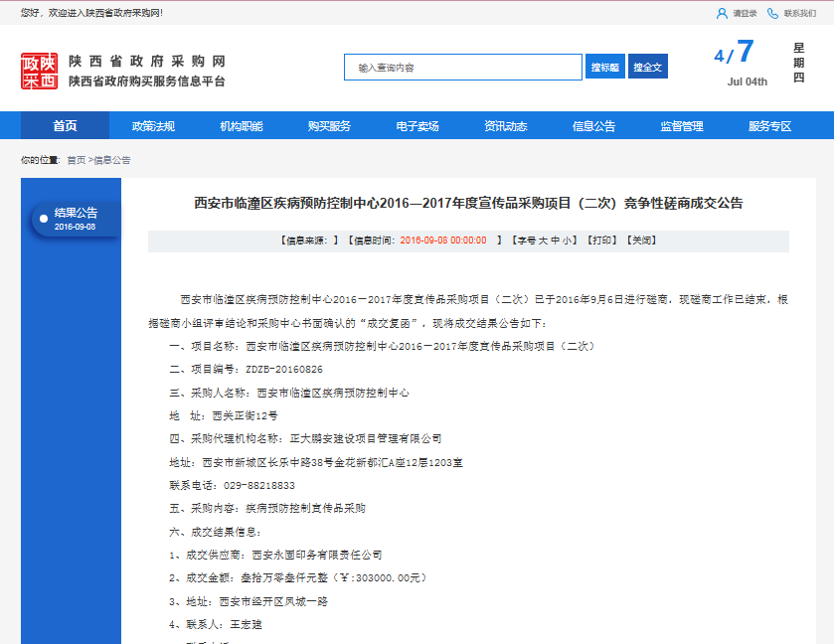Click the search query input field
834x644 pixels.
point(463,67)
